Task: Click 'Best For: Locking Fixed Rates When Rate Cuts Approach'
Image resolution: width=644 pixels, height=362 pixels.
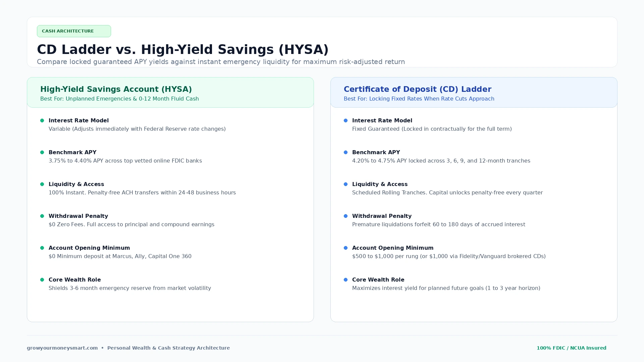Action: coord(419,99)
